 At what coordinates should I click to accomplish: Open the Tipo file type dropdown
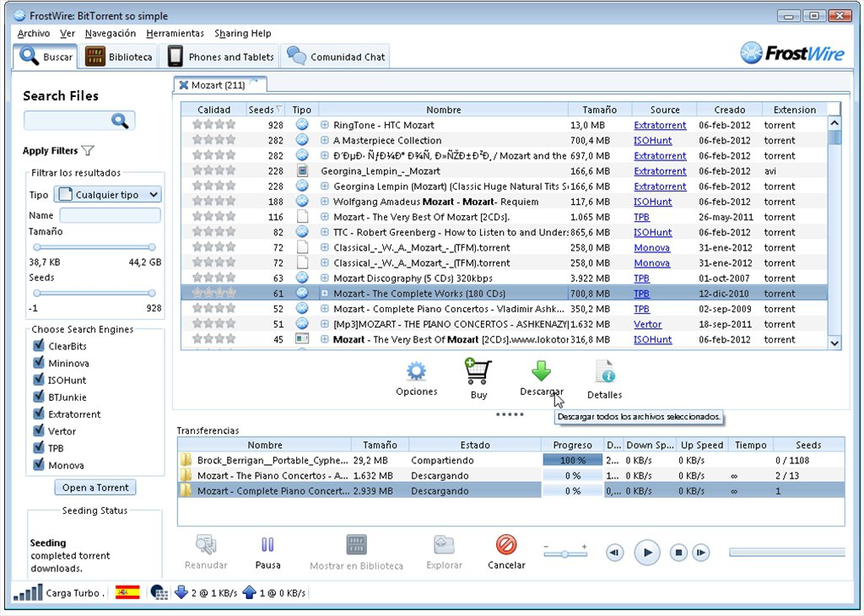click(108, 195)
